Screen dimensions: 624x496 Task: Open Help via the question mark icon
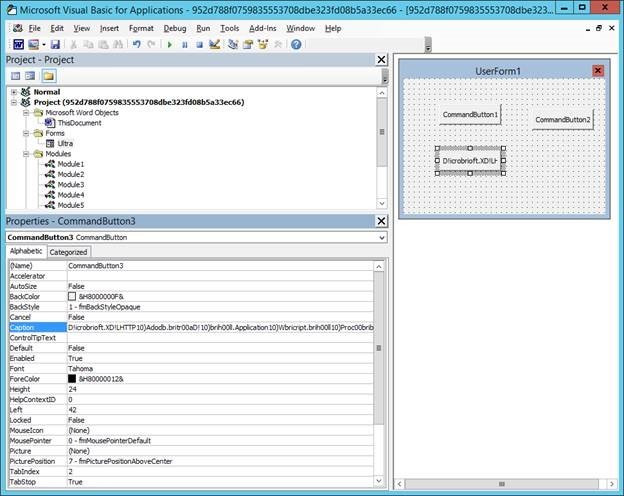296,45
